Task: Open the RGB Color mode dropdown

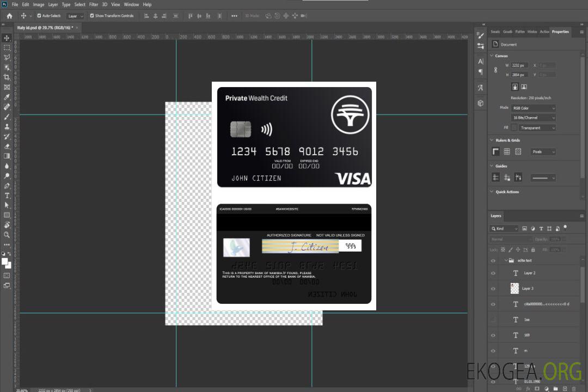Action: 534,108
